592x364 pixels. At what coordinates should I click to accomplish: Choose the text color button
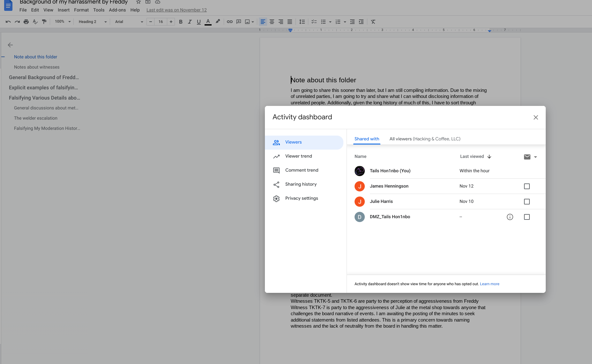tap(208, 22)
